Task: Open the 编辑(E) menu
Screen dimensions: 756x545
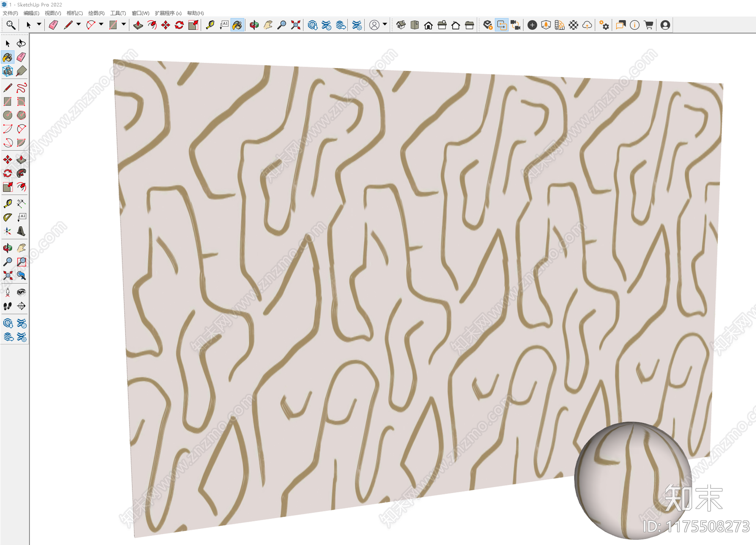Action: coord(31,13)
